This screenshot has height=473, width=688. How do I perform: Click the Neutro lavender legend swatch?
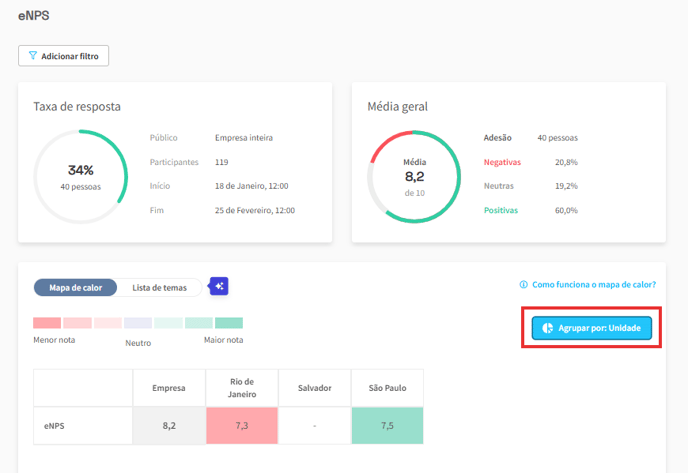click(138, 323)
